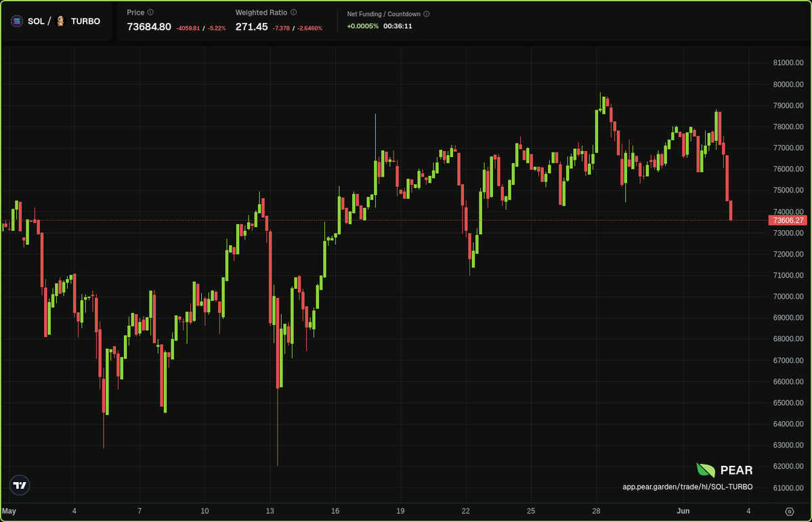Viewport: 812px width, 522px height.
Task: Click the price percent change -5.22%
Action: point(217,28)
